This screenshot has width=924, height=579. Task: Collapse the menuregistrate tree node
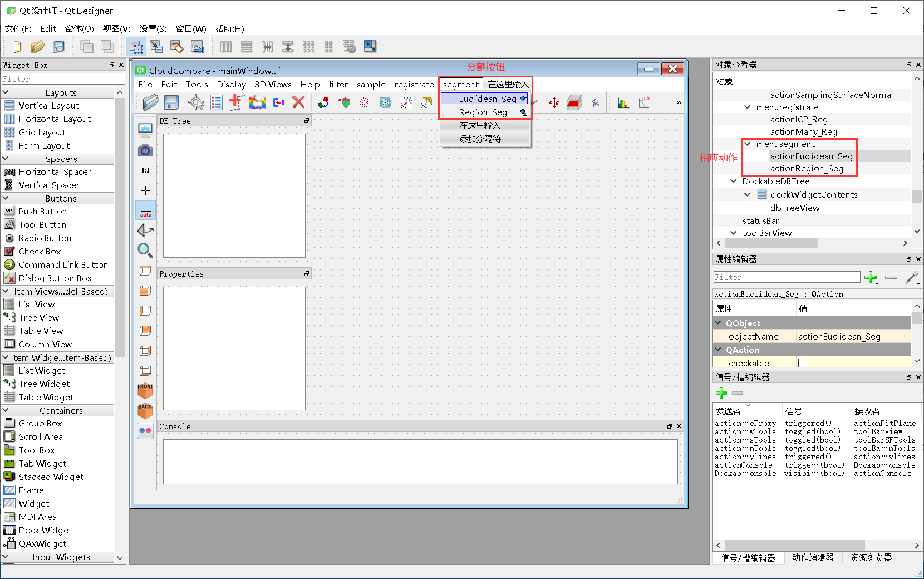tap(748, 107)
